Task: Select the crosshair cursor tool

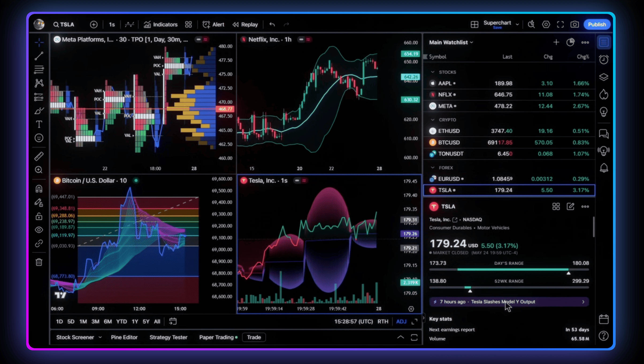Action: (x=39, y=42)
